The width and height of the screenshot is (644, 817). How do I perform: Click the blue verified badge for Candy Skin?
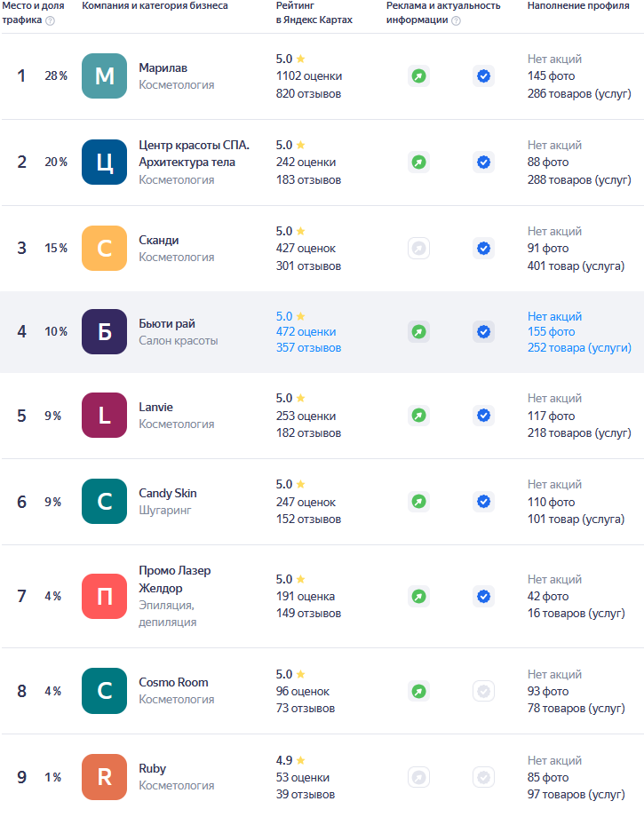pyautogui.click(x=483, y=502)
